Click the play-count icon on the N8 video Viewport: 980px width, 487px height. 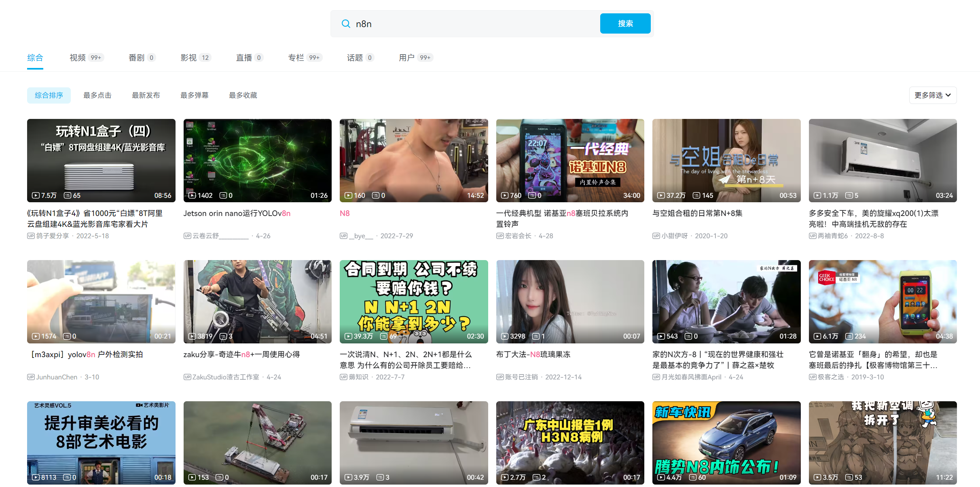pyautogui.click(x=348, y=195)
